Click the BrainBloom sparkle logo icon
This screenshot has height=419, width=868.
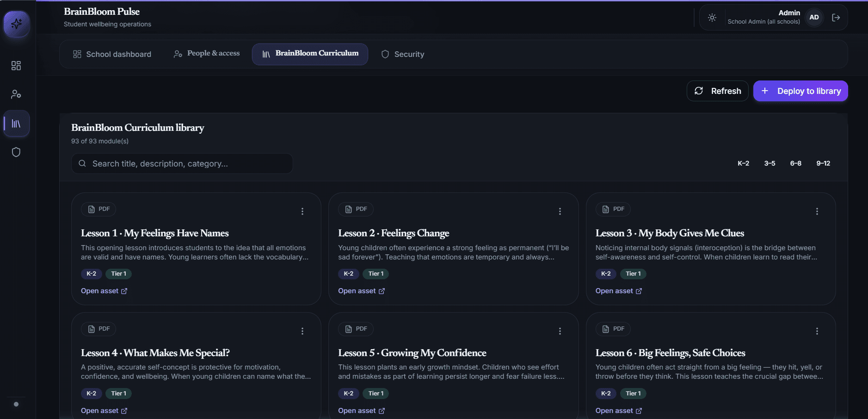(17, 24)
